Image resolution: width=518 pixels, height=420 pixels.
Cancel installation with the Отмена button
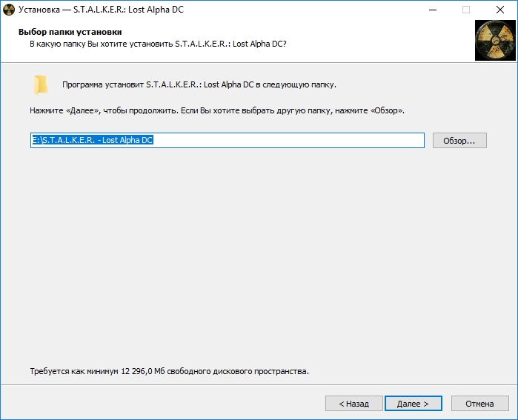coord(479,404)
